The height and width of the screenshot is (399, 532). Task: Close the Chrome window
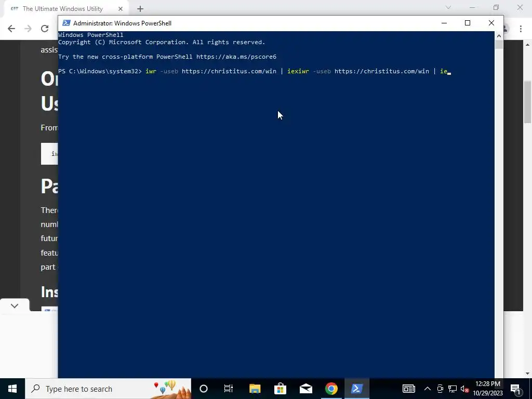tap(520, 7)
